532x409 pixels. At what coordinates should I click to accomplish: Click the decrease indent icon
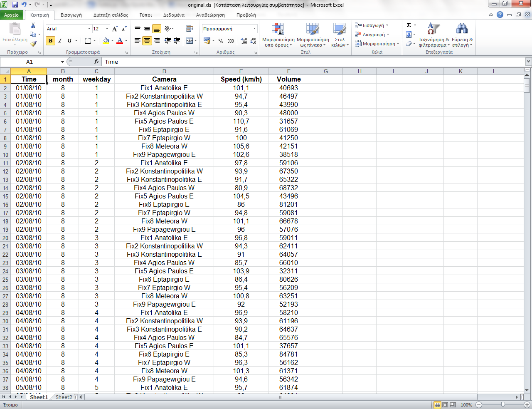167,40
